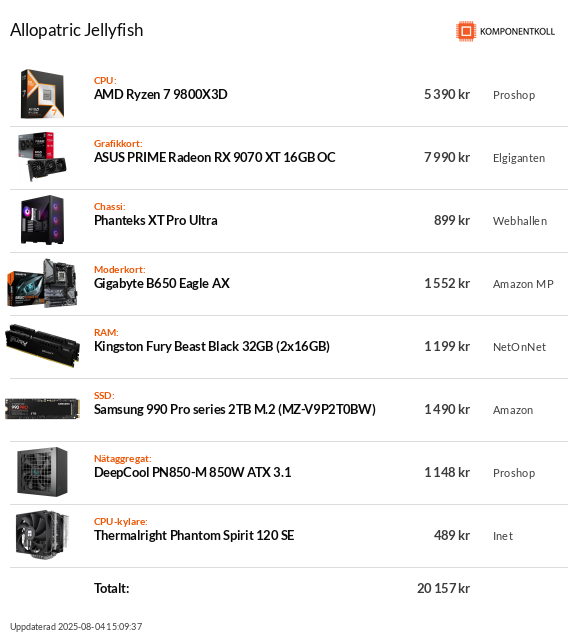Click the Thermalright Phantom Spirit 120 SE title
This screenshot has height=640, width=577.
coord(194,535)
